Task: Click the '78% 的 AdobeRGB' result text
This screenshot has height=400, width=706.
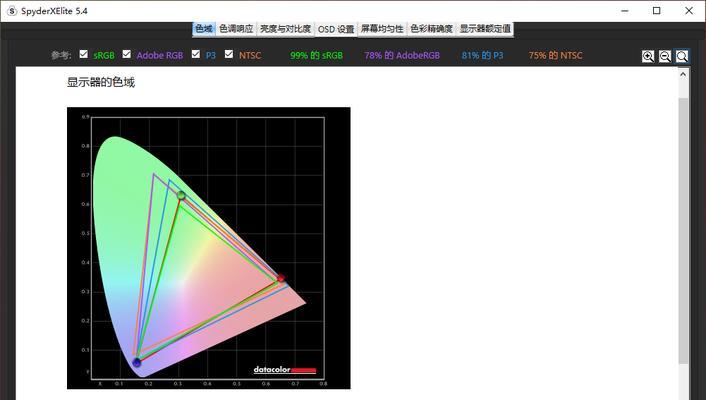Action: (402, 55)
